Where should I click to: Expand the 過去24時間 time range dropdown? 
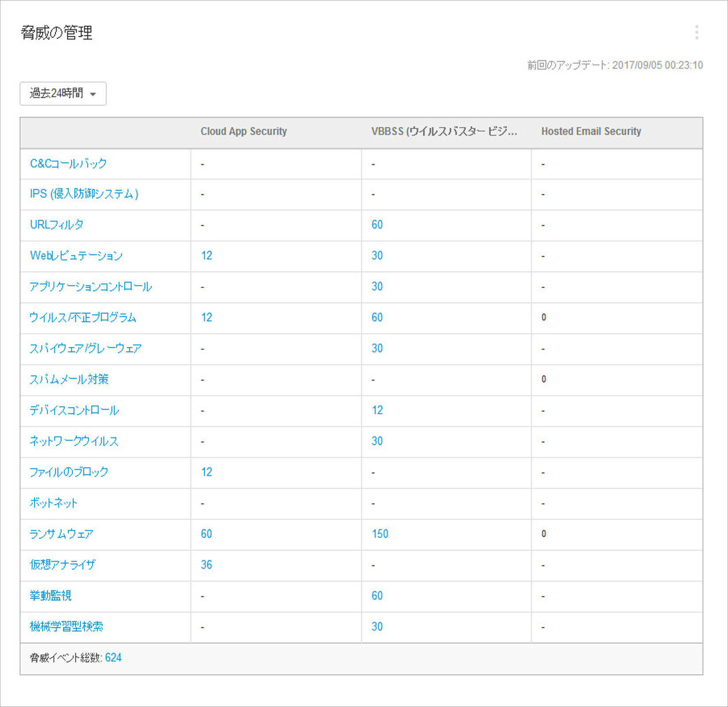[63, 93]
